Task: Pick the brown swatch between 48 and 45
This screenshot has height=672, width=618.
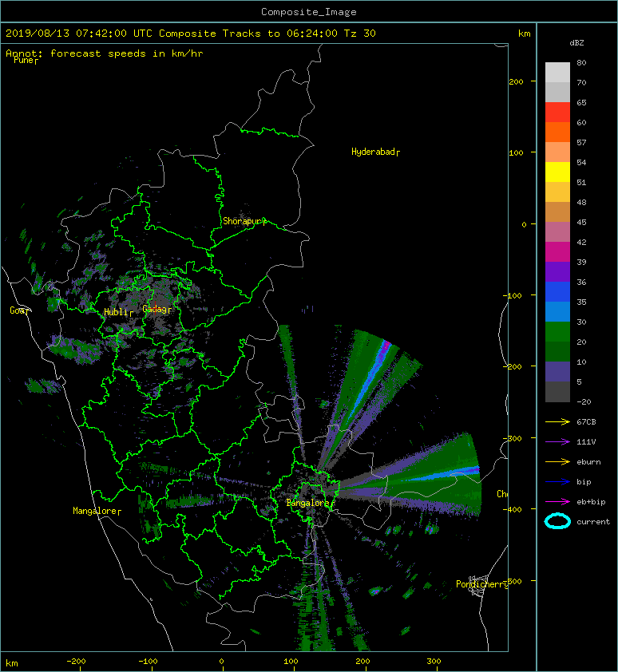Action: (x=557, y=212)
